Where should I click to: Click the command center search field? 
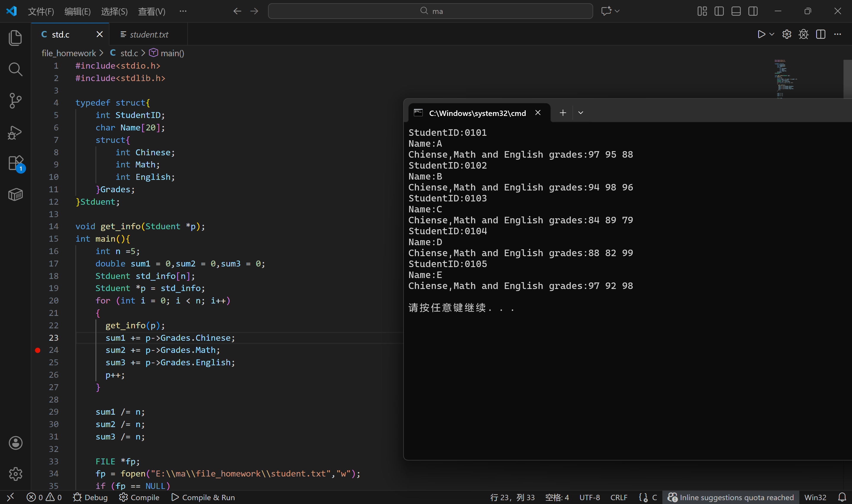click(x=430, y=11)
